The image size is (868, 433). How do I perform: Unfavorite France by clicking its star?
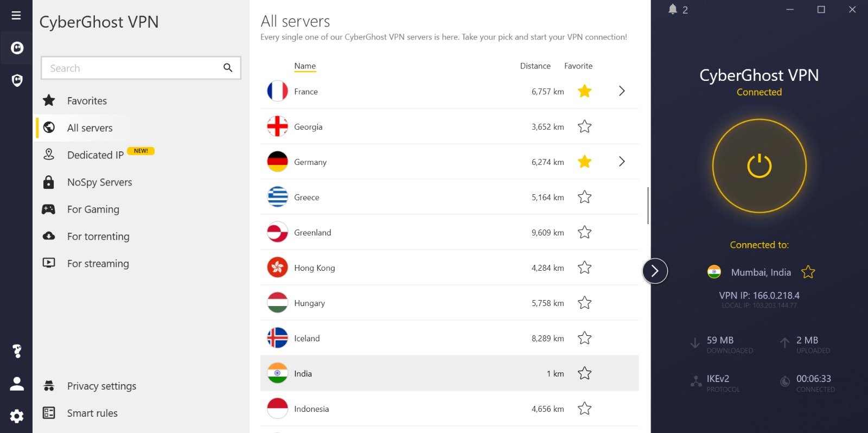pyautogui.click(x=584, y=91)
